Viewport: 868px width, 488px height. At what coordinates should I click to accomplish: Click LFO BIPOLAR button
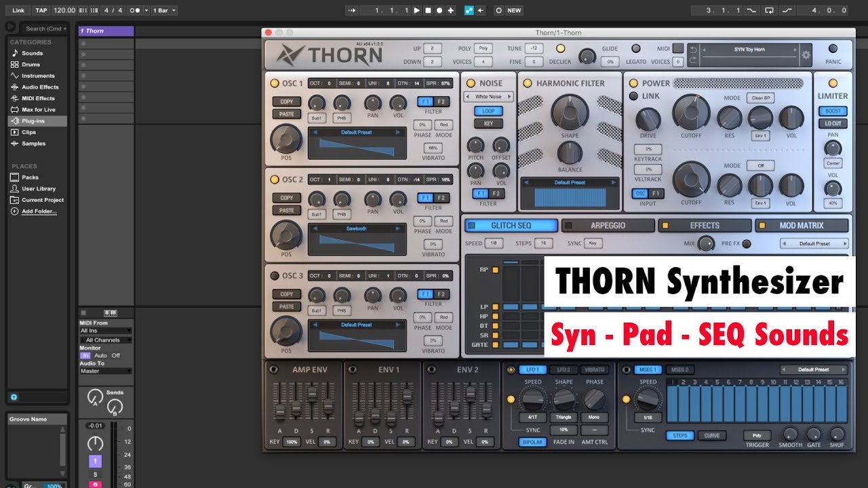pos(532,443)
